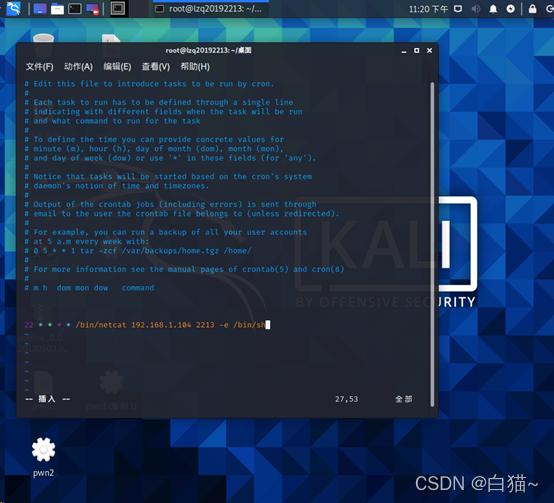This screenshot has width=554, height=503.
Task: Click the power manager tray icon
Action: pos(511,9)
